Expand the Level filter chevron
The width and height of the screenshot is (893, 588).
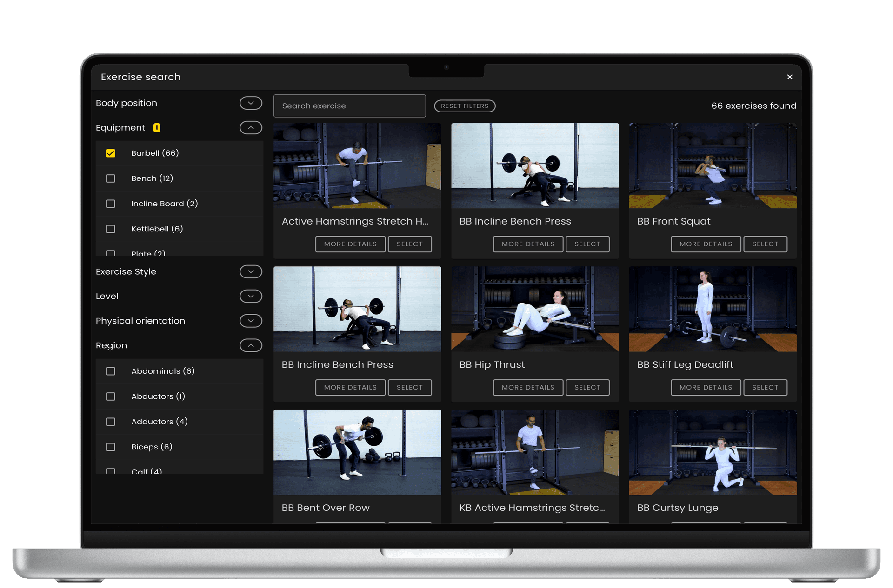coord(251,297)
